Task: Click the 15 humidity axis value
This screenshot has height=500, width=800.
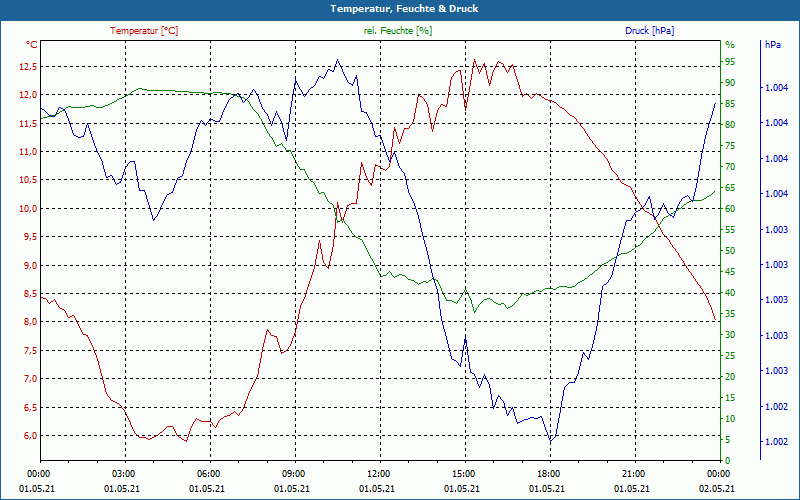Action: 730,398
